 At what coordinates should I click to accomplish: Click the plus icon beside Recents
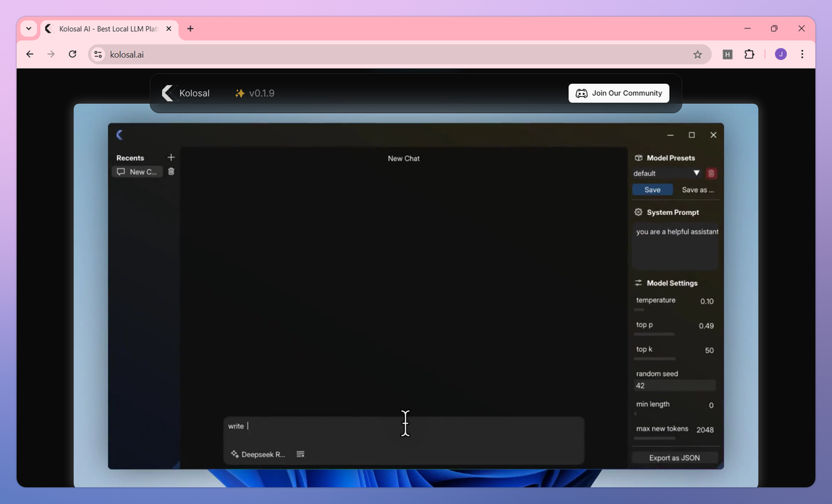coord(171,157)
